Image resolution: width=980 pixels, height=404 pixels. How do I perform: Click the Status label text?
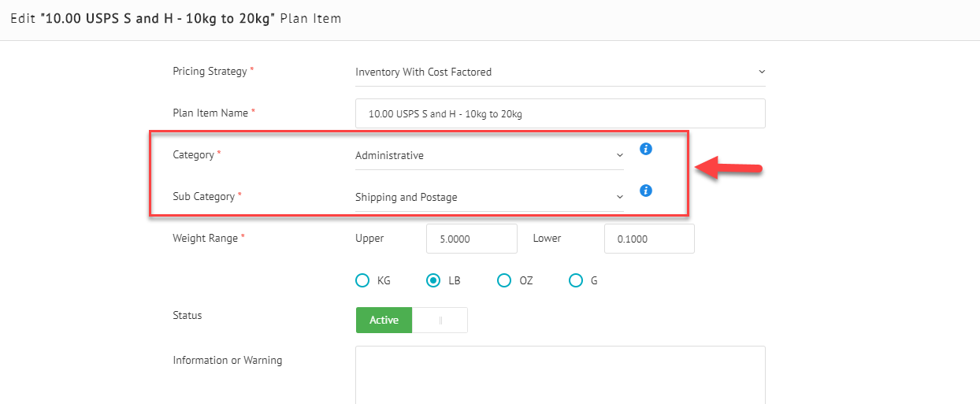(187, 315)
